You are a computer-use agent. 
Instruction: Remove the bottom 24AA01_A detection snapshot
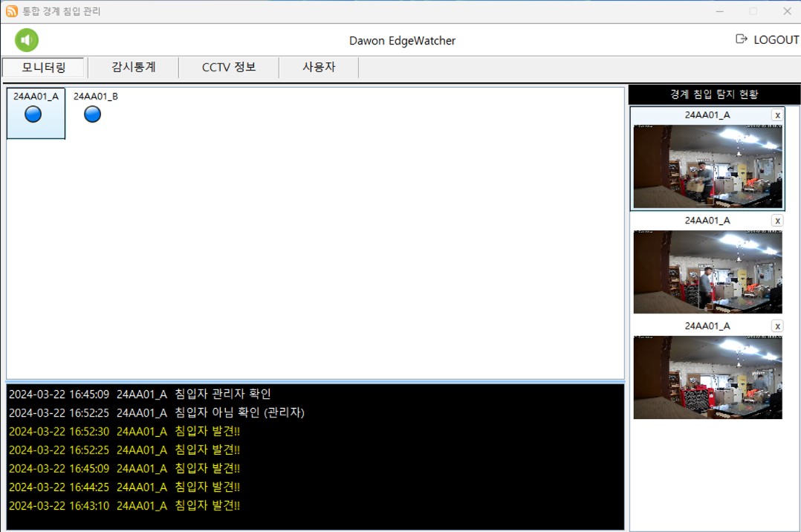(x=777, y=326)
